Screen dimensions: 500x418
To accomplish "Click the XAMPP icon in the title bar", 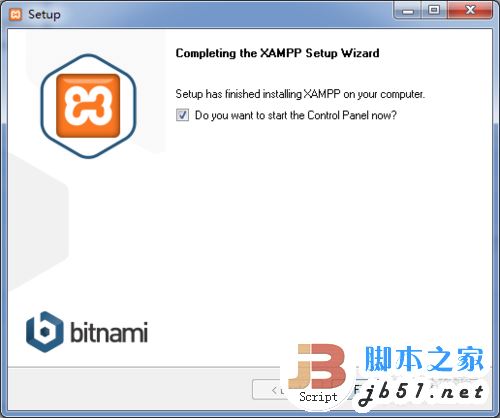I will [x=15, y=14].
